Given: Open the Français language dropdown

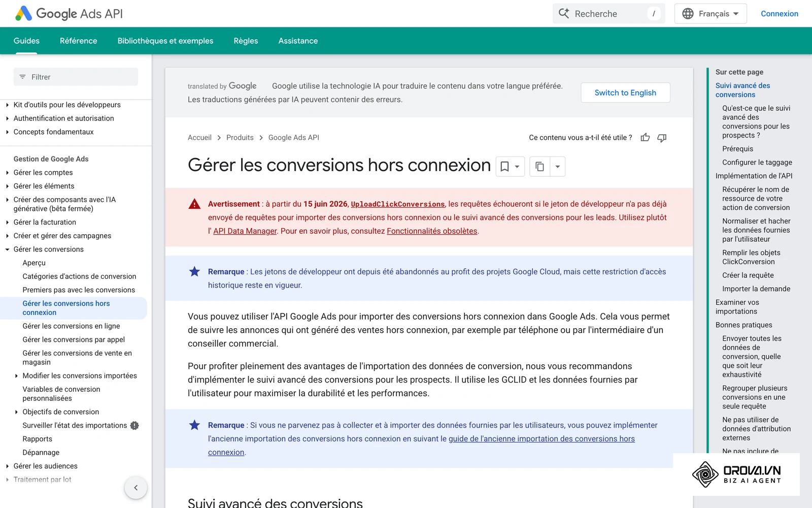Looking at the screenshot, I should [710, 14].
